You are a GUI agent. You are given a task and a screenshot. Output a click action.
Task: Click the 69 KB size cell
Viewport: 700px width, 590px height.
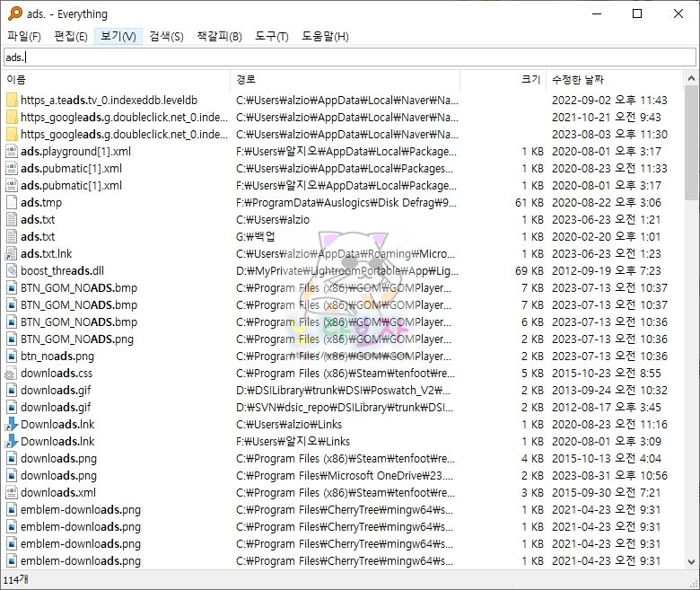[x=529, y=270]
